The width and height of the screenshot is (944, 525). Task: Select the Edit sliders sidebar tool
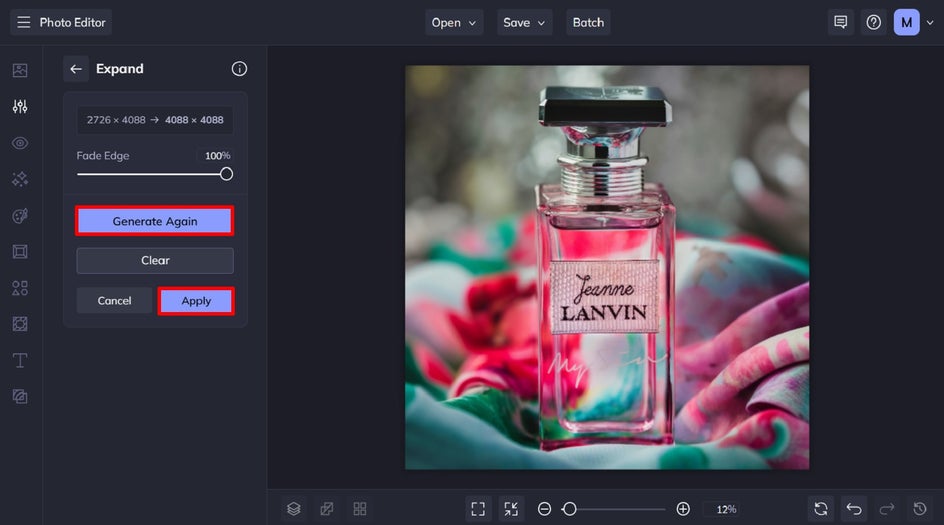20,107
